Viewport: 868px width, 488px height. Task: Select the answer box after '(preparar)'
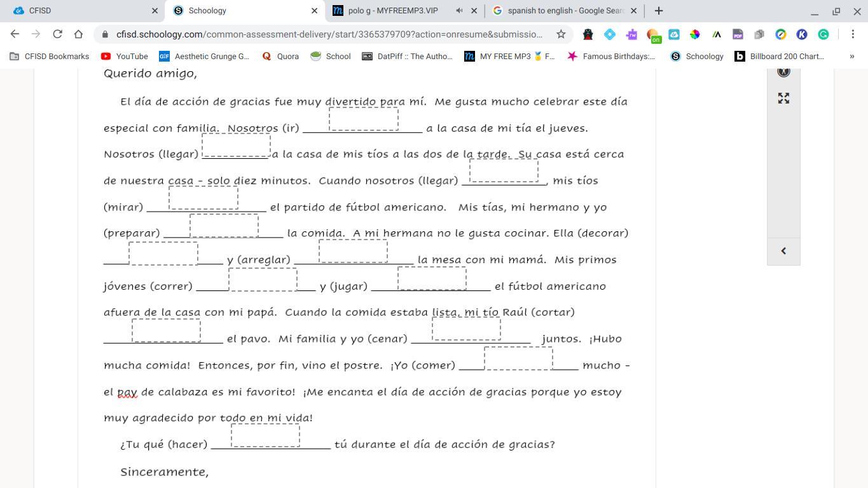click(224, 226)
